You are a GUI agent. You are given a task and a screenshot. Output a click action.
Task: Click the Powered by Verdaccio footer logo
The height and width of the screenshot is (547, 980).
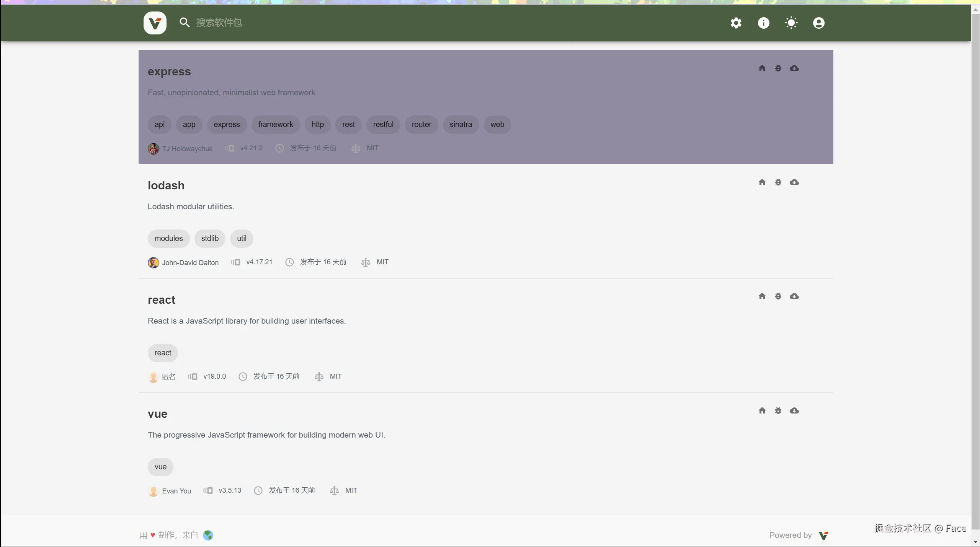coord(823,536)
